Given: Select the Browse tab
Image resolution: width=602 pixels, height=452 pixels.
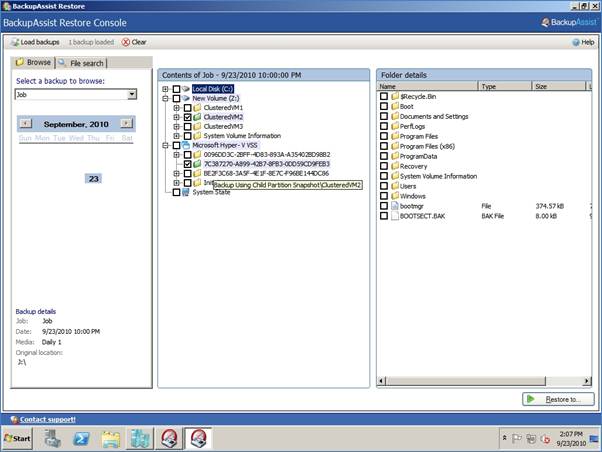Looking at the screenshot, I should click(x=32, y=62).
